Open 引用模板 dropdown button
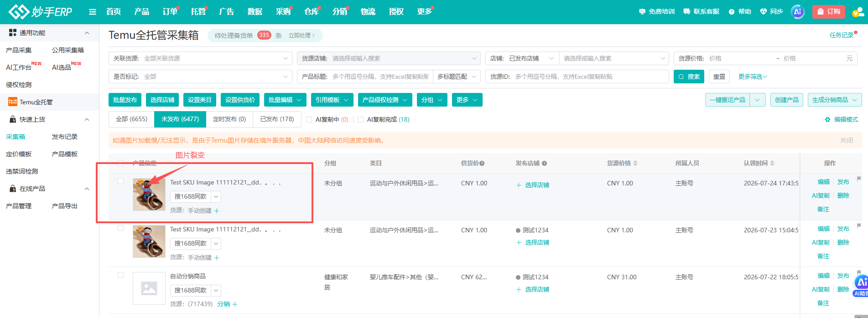The height and width of the screenshot is (318, 868). (332, 100)
